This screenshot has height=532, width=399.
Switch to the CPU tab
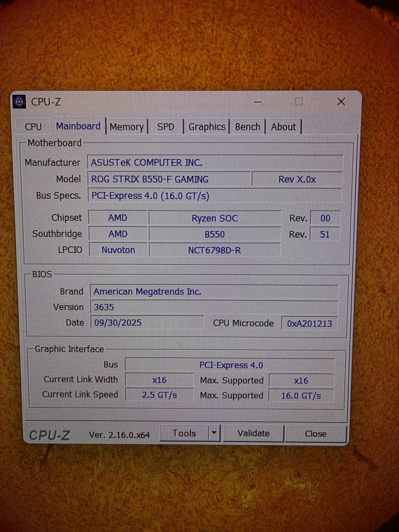click(x=33, y=127)
